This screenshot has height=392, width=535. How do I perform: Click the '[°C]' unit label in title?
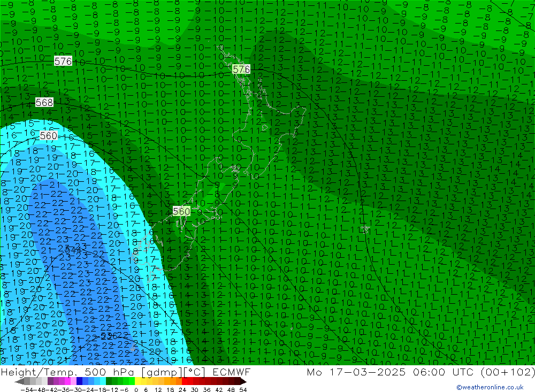click(x=195, y=372)
